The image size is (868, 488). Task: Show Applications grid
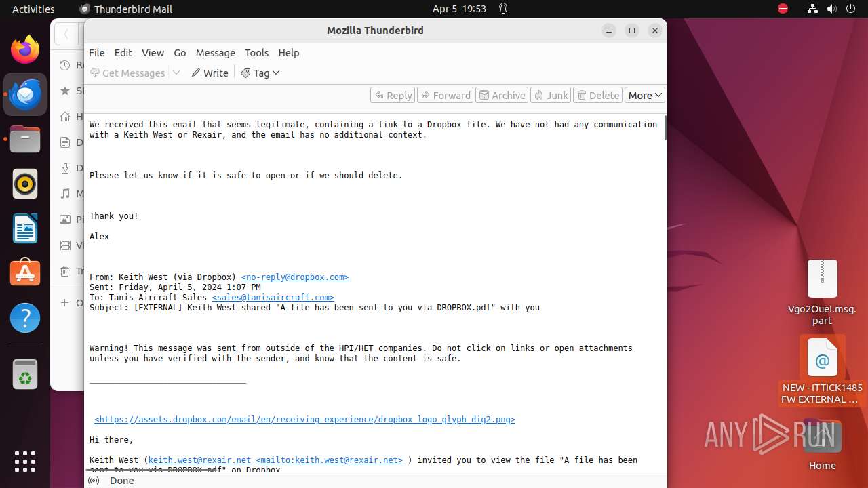pyautogui.click(x=25, y=462)
